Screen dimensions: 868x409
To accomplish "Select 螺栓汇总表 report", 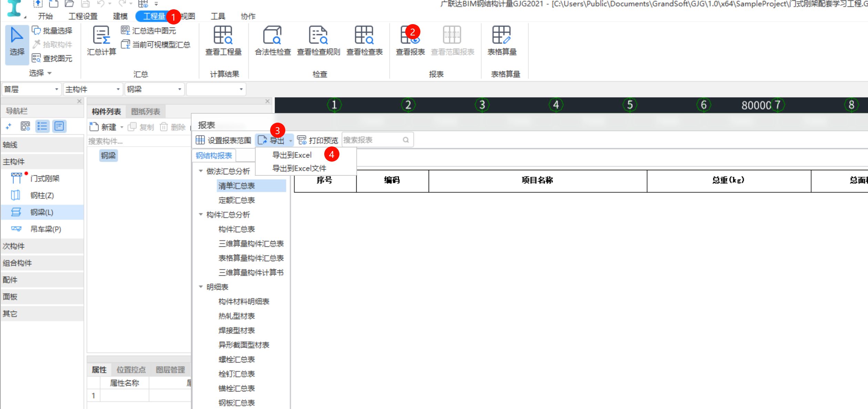I will point(237,359).
